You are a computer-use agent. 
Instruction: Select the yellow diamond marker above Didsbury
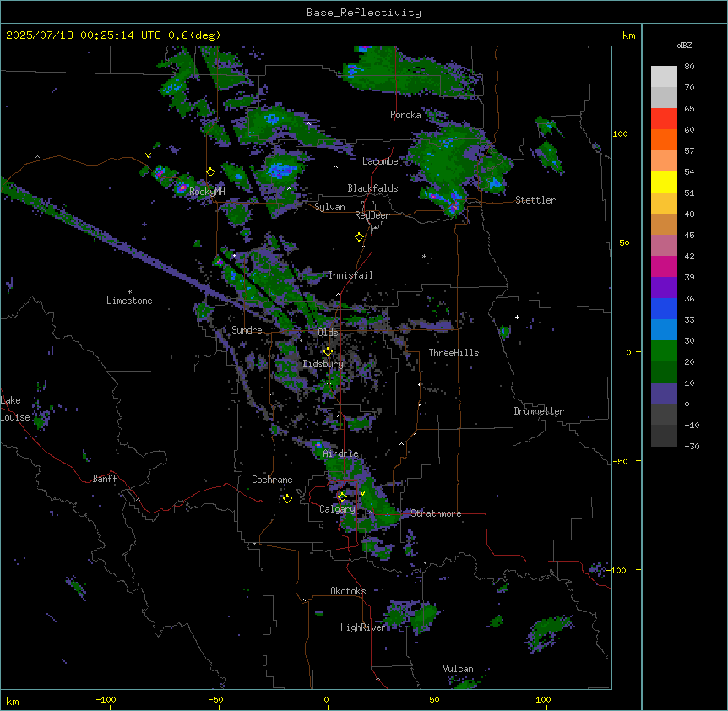pyautogui.click(x=329, y=352)
